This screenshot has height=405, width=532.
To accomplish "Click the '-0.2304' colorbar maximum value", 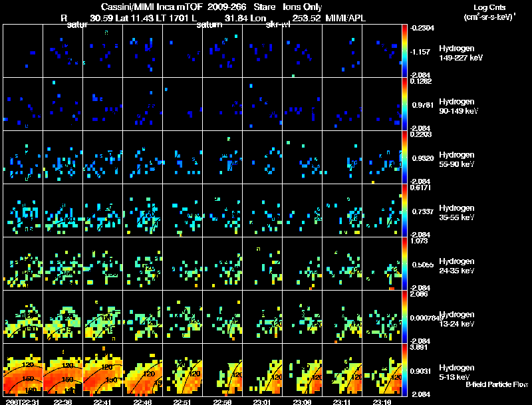I will point(422,28).
